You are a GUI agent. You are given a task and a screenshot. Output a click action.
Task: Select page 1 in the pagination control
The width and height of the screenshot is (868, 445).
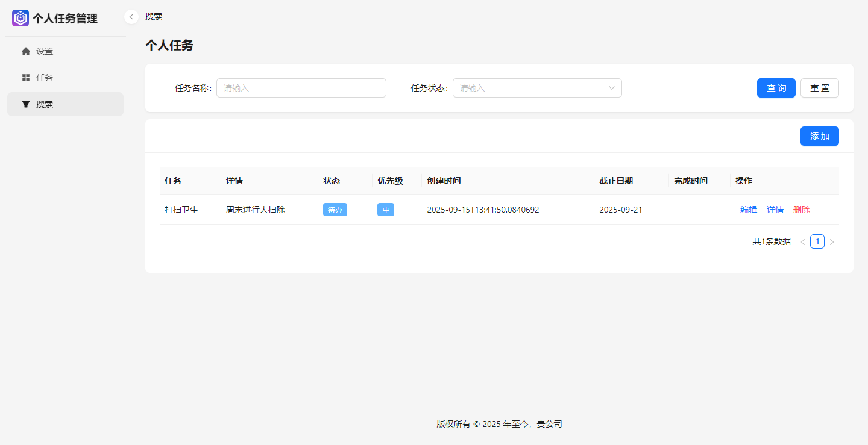(817, 241)
